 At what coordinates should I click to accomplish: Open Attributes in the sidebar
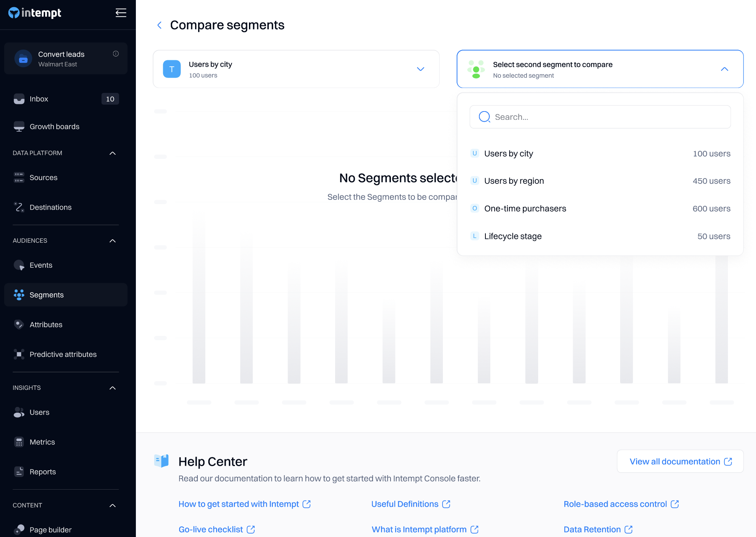coord(46,325)
